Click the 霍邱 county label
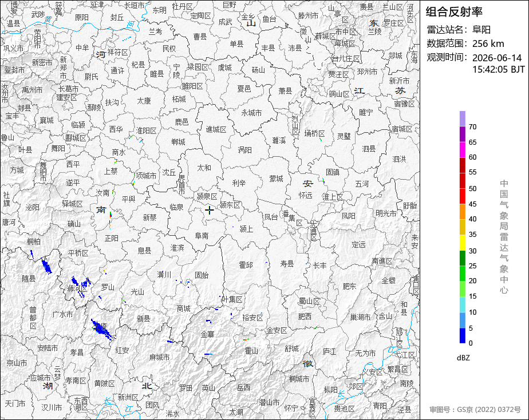 (x=246, y=265)
